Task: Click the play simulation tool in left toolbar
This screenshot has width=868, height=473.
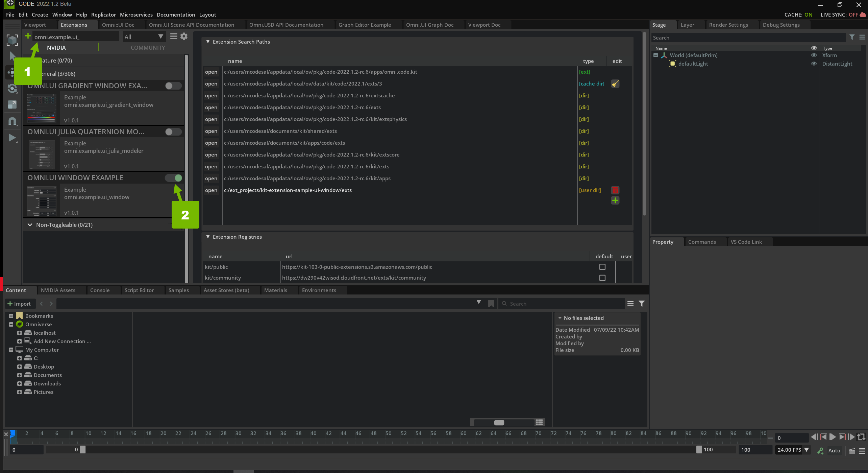Action: (12, 138)
